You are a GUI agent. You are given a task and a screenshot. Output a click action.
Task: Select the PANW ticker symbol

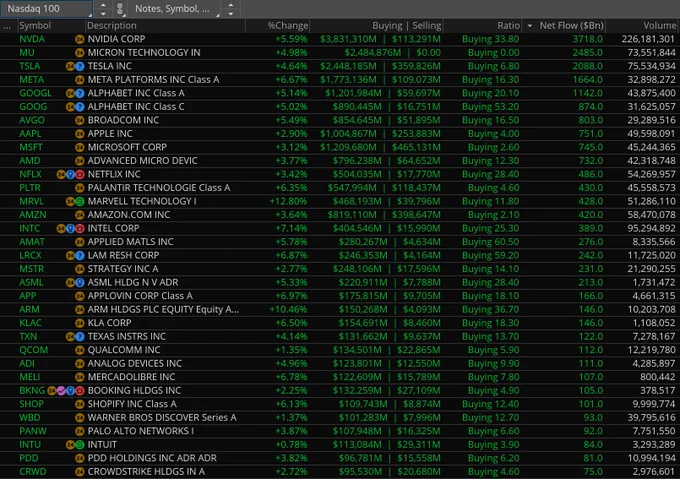33,431
